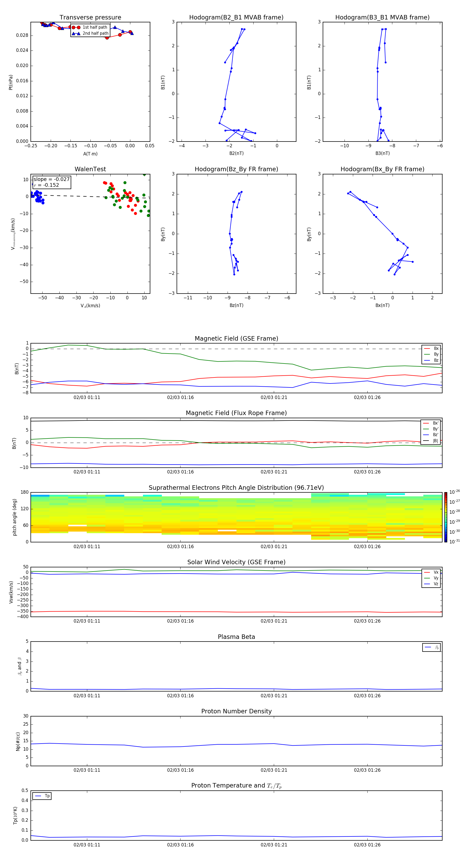Viewport: 473px width, 868px height.
Task: Click 'Bz(nT)' x-axis label of FR hodogram
Action: pyautogui.click(x=236, y=305)
